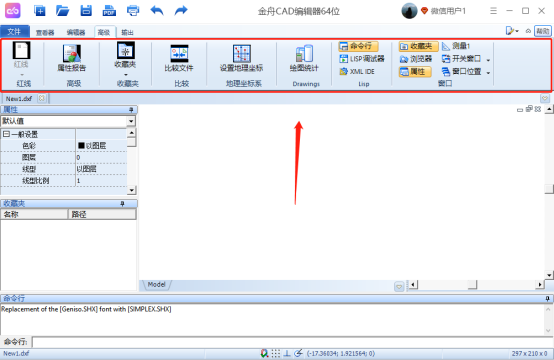The image size is (554, 360).
Task: Click the 帮助 help button
Action: 542,31
